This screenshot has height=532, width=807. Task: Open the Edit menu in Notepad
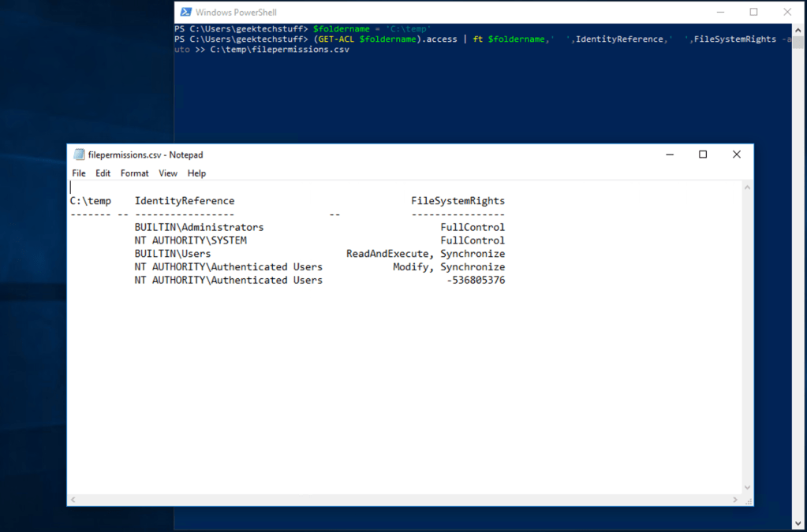pyautogui.click(x=103, y=173)
